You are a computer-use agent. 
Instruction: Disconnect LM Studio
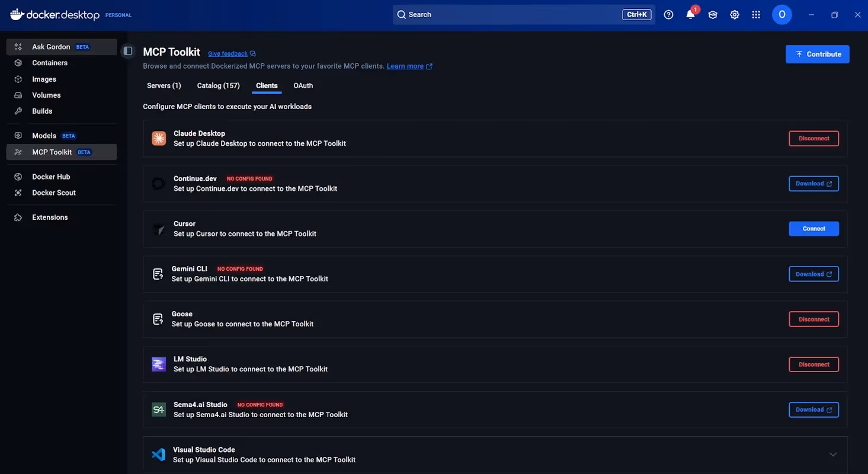coord(813,364)
